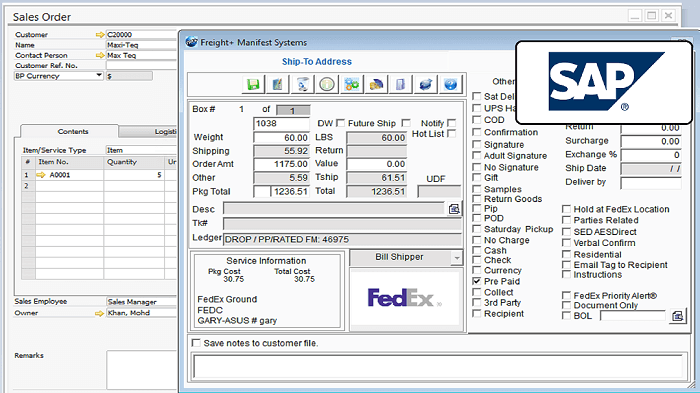Check the Residential option

tap(566, 255)
